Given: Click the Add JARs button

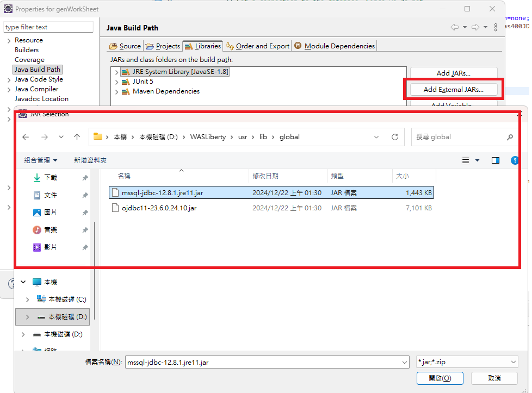Looking at the screenshot, I should click(453, 73).
